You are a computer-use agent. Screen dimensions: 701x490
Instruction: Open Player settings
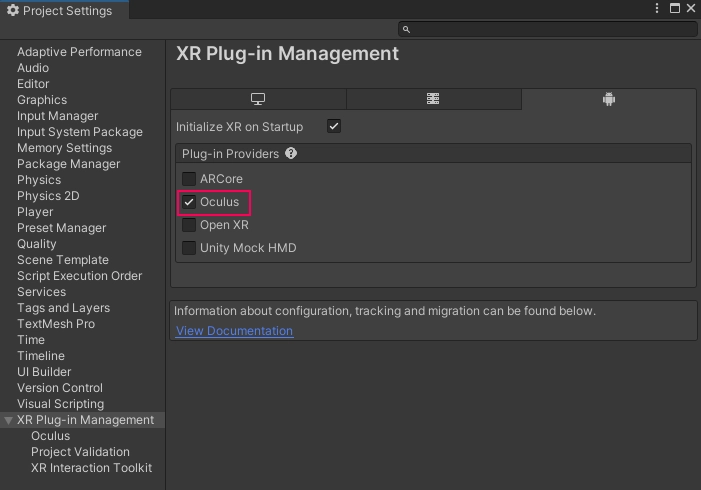click(x=35, y=212)
